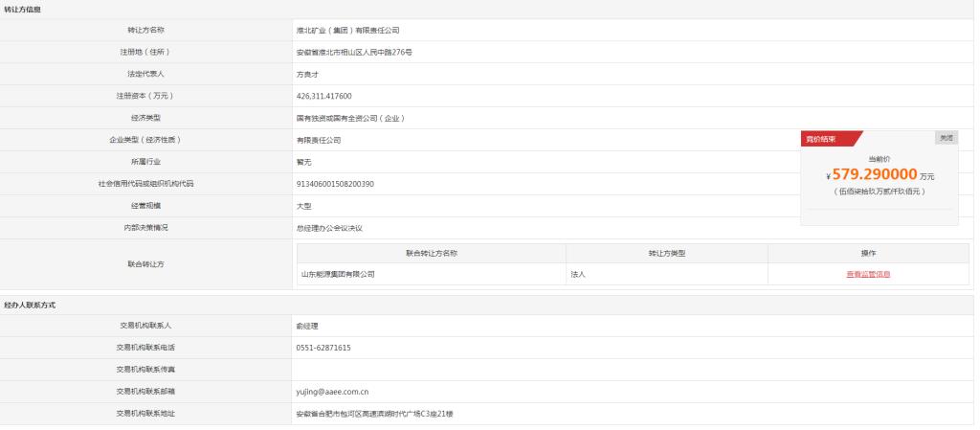Viewport: 980px width, 430px height.
Task: Click the phone number 0551-62871615
Action: pos(323,347)
